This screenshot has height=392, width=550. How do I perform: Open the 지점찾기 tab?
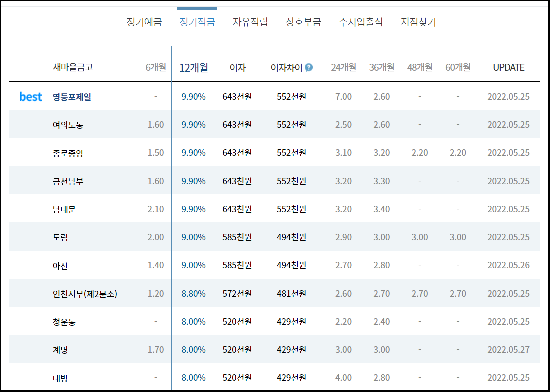click(418, 22)
